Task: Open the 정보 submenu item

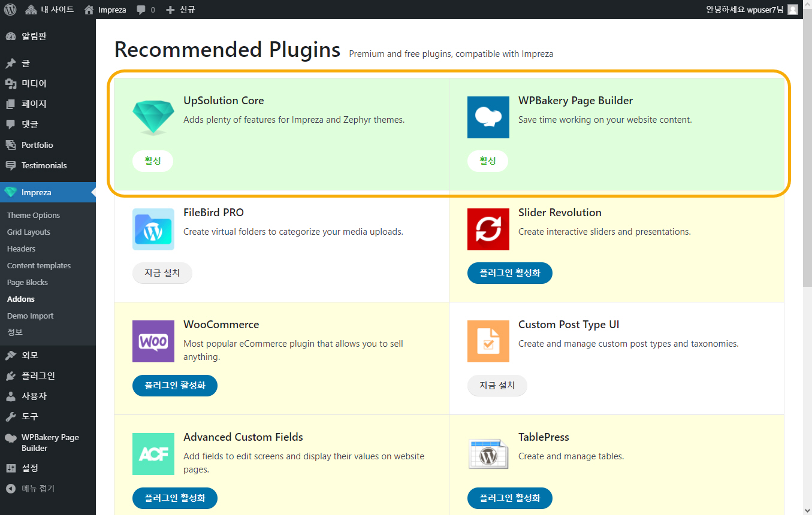Action: (15, 332)
